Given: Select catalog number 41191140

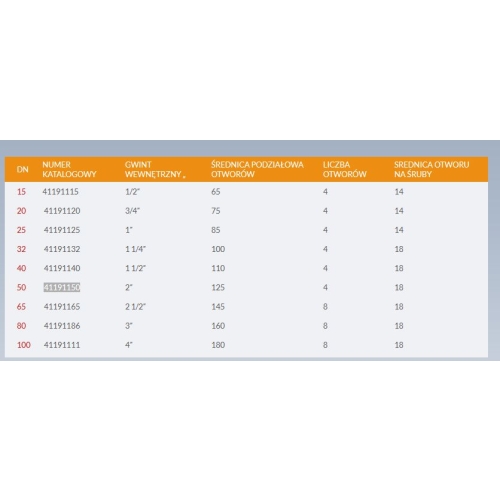Looking at the screenshot, I should click(x=62, y=268).
